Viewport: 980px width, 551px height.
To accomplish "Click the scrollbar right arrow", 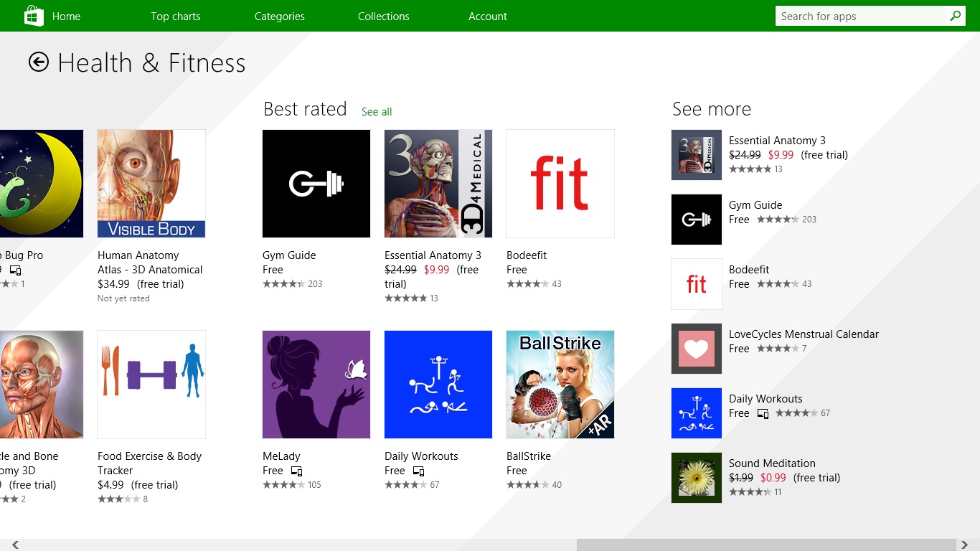I will click(x=965, y=545).
